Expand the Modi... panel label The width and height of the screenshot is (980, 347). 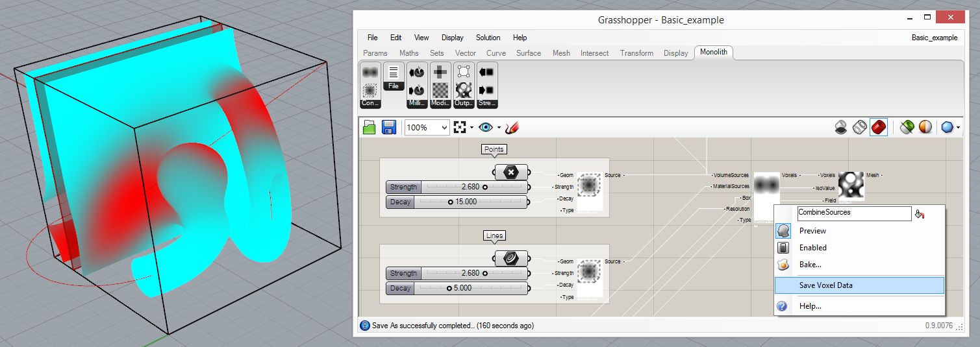pyautogui.click(x=440, y=103)
